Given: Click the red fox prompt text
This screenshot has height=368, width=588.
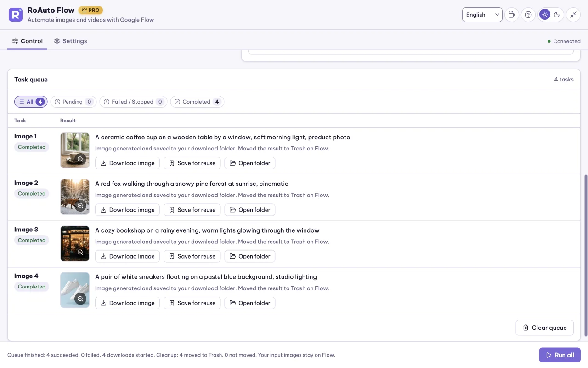Looking at the screenshot, I should (x=192, y=184).
